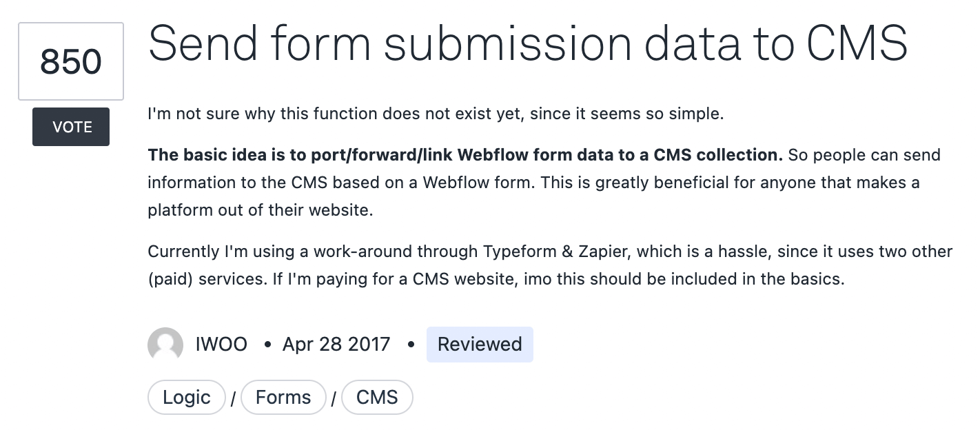
Task: Click the Apr 28 2017 submission date
Action: click(x=335, y=344)
